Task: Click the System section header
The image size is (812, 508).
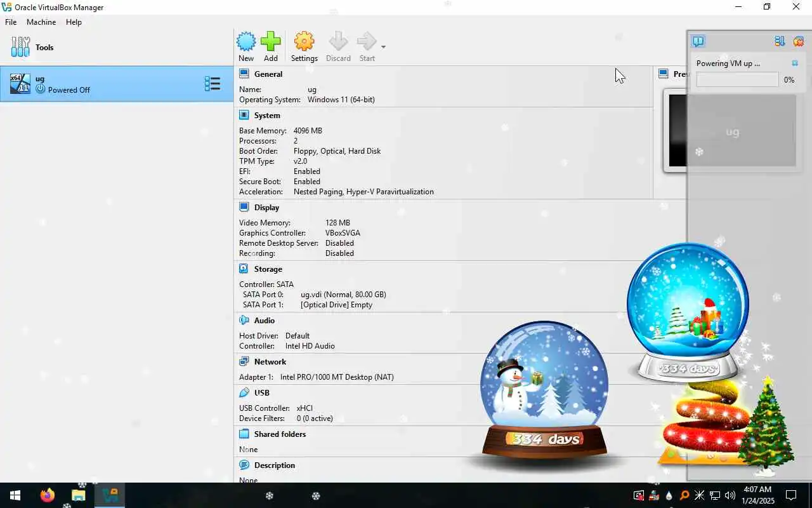Action: 267,116
